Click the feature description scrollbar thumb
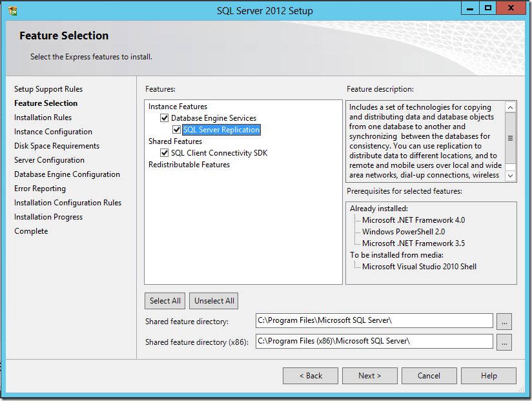 (x=510, y=138)
